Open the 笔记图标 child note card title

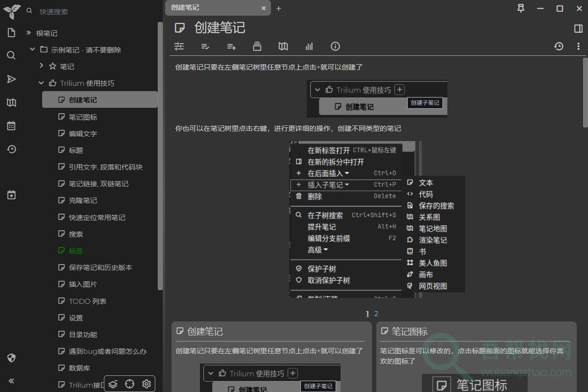click(410, 332)
